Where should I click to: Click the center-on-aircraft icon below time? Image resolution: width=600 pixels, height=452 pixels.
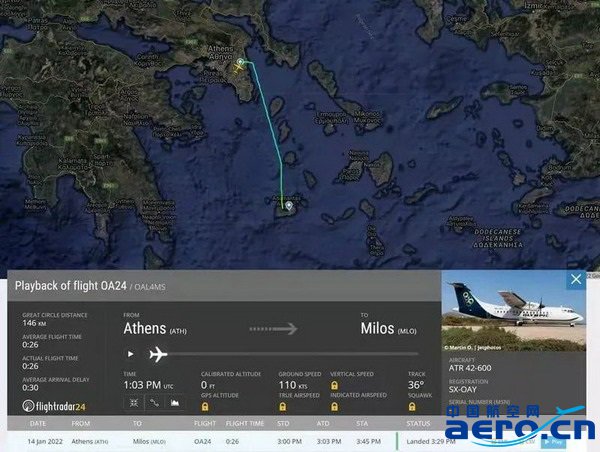[134, 403]
